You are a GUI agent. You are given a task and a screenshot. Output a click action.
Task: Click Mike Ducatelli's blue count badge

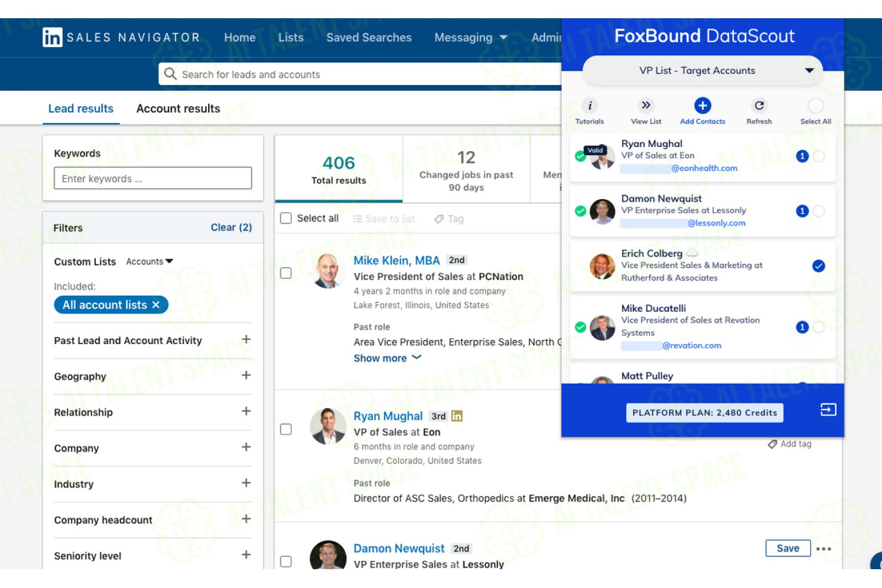pyautogui.click(x=802, y=328)
